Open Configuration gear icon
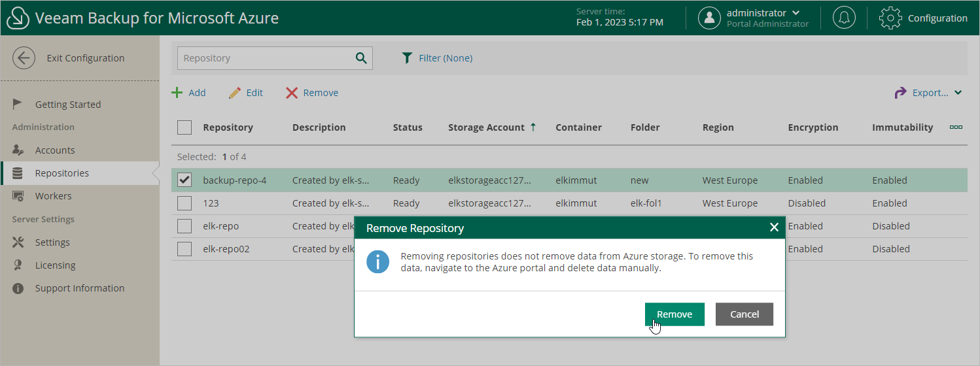Viewport: 980px width, 366px height. click(x=890, y=18)
